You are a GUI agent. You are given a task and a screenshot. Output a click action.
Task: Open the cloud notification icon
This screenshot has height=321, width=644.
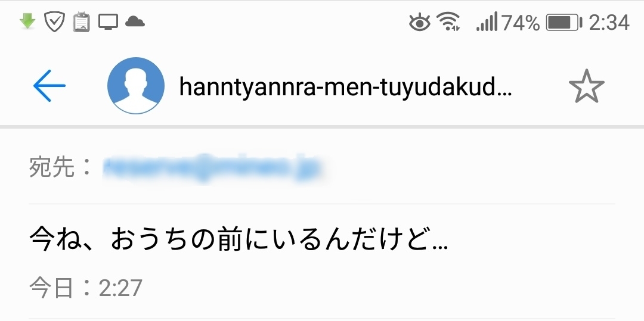click(x=135, y=21)
